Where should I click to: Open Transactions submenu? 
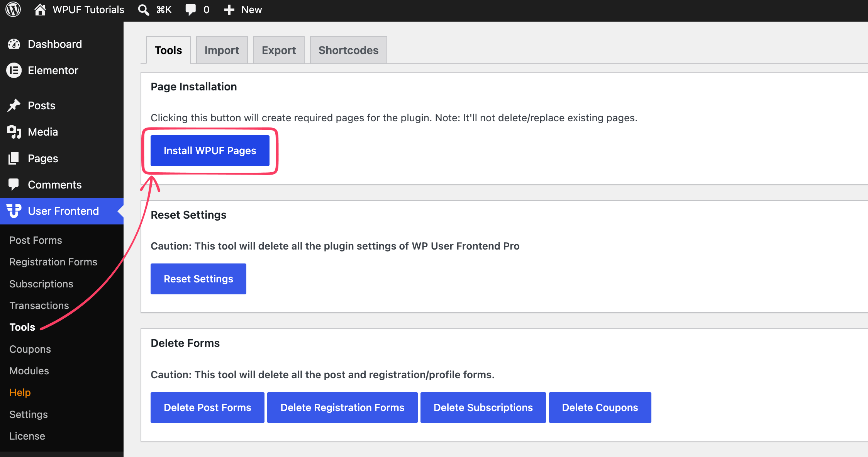point(39,306)
